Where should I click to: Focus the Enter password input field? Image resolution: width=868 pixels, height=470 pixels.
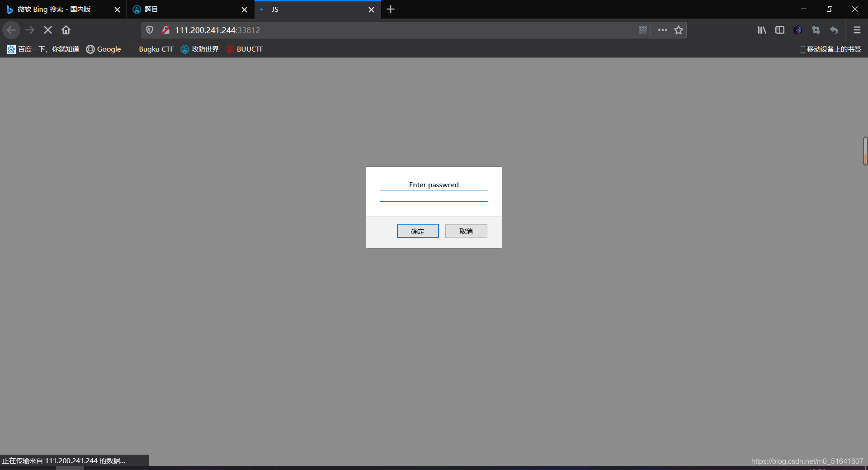[x=434, y=196]
